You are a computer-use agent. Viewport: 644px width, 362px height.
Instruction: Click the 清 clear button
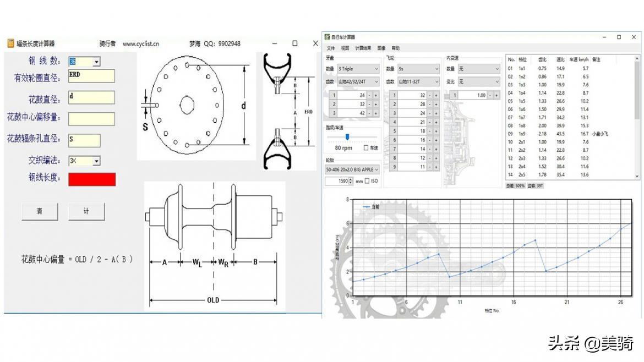click(40, 211)
